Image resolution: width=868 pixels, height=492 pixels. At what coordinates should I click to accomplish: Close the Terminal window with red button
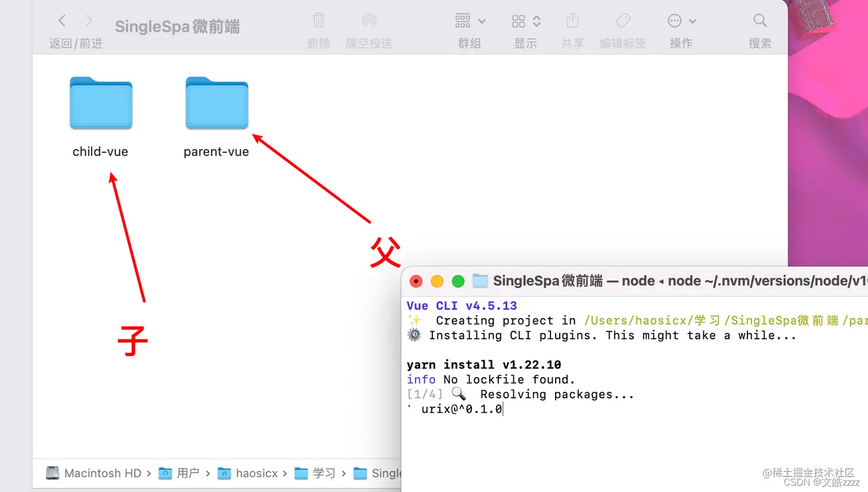[x=416, y=281]
